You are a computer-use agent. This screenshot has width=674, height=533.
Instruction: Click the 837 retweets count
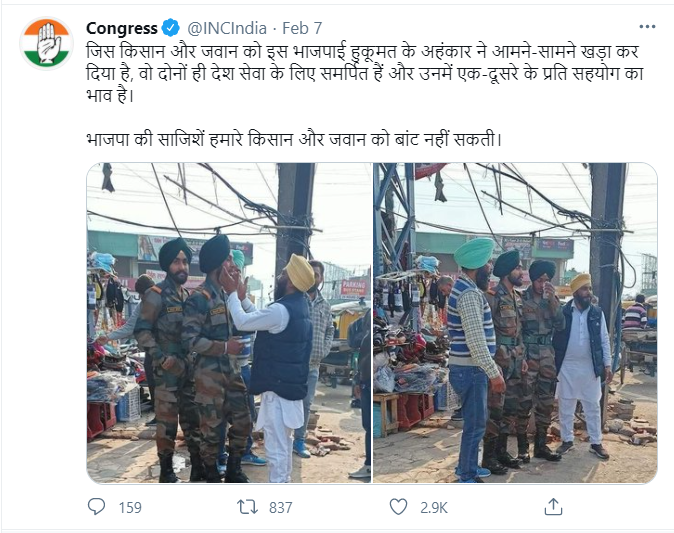click(281, 508)
